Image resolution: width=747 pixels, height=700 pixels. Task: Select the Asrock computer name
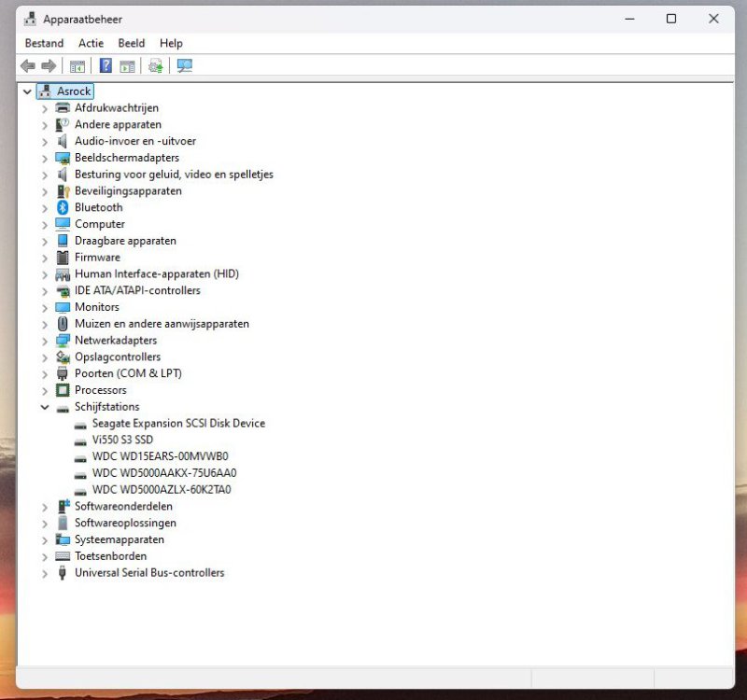click(74, 91)
